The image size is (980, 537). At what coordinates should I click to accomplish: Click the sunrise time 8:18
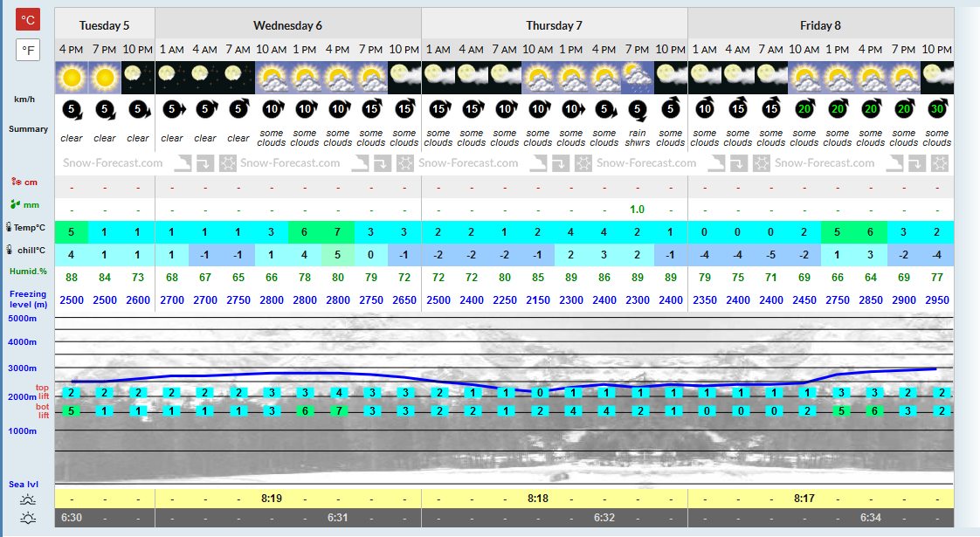coord(537,499)
